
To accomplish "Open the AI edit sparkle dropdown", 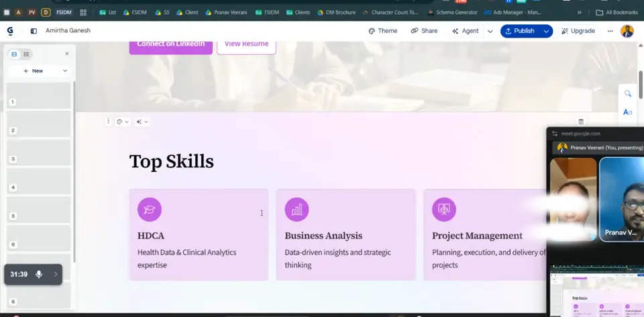I will [142, 122].
